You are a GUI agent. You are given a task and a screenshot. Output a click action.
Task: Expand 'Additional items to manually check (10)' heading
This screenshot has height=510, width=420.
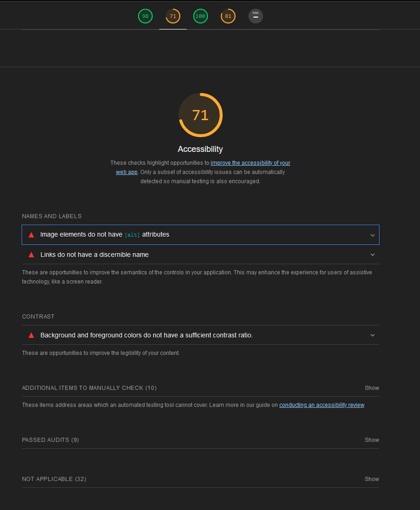pos(89,388)
